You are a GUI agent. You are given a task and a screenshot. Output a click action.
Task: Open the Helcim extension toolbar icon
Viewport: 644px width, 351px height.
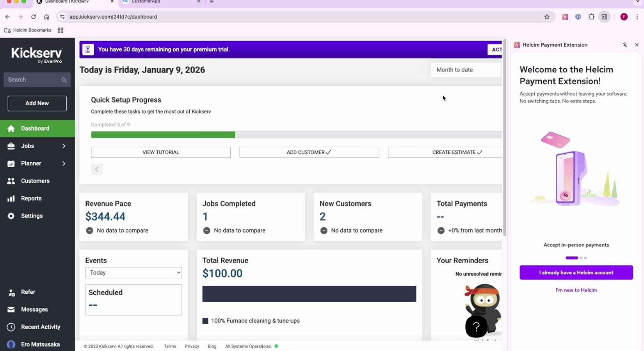click(x=565, y=17)
